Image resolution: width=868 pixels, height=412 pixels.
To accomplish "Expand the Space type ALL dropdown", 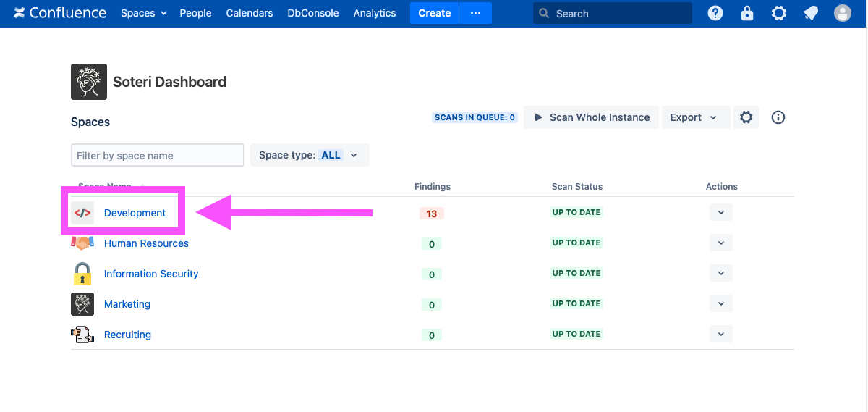I will [310, 155].
